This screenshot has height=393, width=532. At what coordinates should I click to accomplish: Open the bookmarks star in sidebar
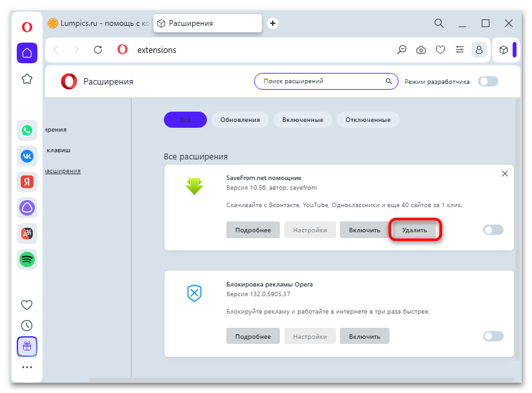27,79
